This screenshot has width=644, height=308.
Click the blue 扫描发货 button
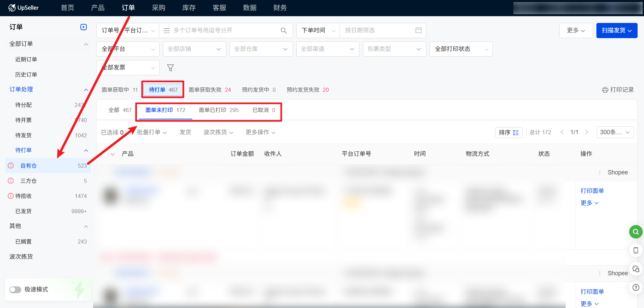tap(616, 30)
